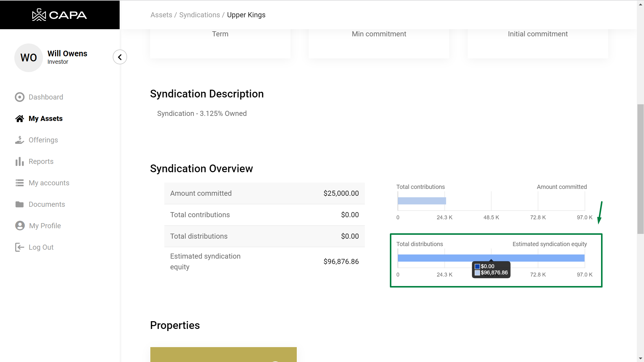Screen dimensions: 644x362
Task: Click the scrollbar up arrow
Action: coord(640,4)
